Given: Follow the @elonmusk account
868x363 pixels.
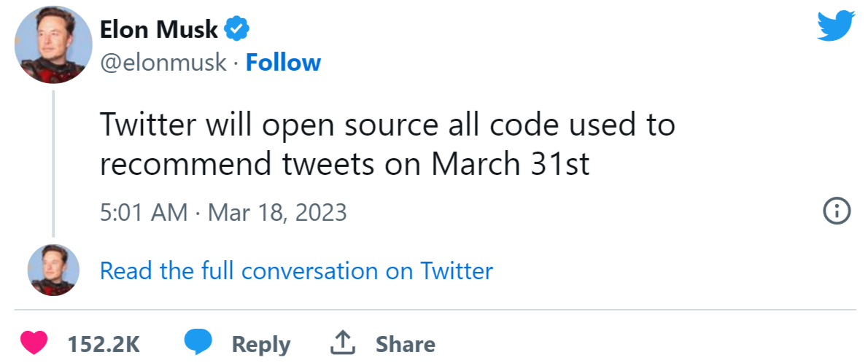Looking at the screenshot, I should click(283, 63).
